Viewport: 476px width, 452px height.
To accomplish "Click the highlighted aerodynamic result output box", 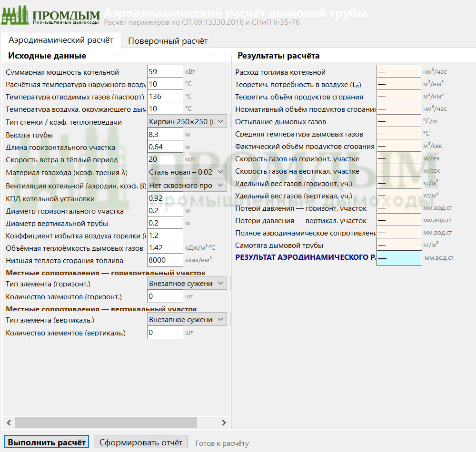I will click(399, 258).
